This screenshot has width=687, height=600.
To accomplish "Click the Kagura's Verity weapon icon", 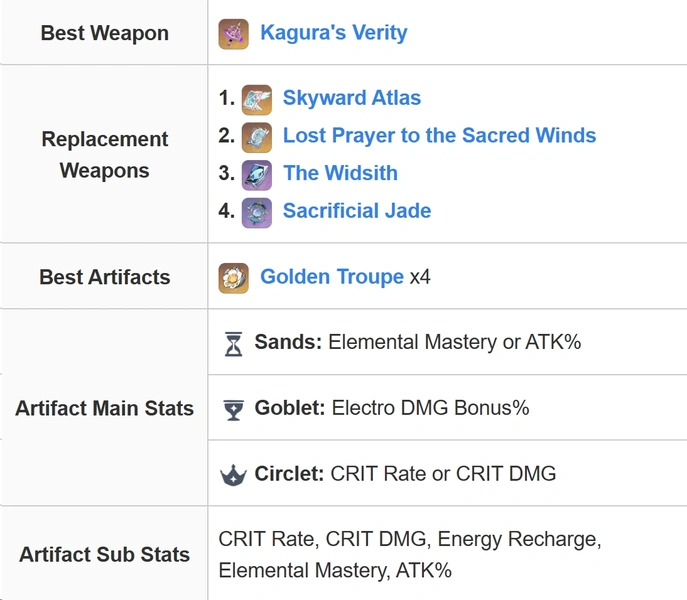I will [234, 34].
